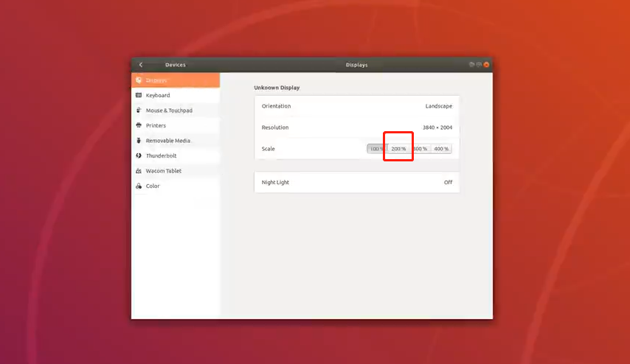The width and height of the screenshot is (630, 364).
Task: Click the Removable Media icon
Action: (x=139, y=141)
